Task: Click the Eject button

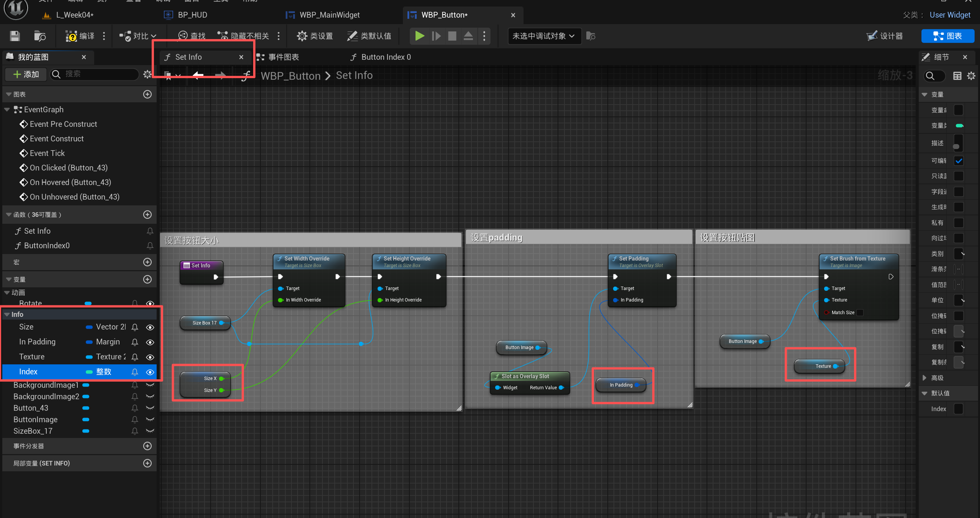Action: coord(468,36)
